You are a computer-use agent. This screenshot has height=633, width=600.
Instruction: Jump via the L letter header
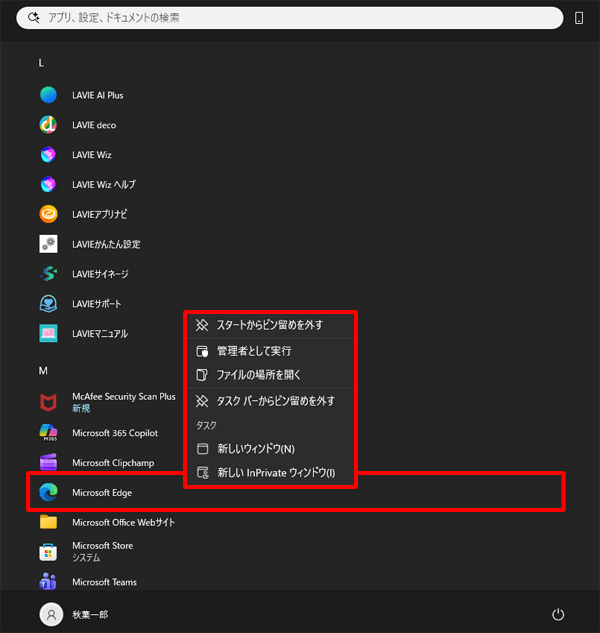pos(41,63)
